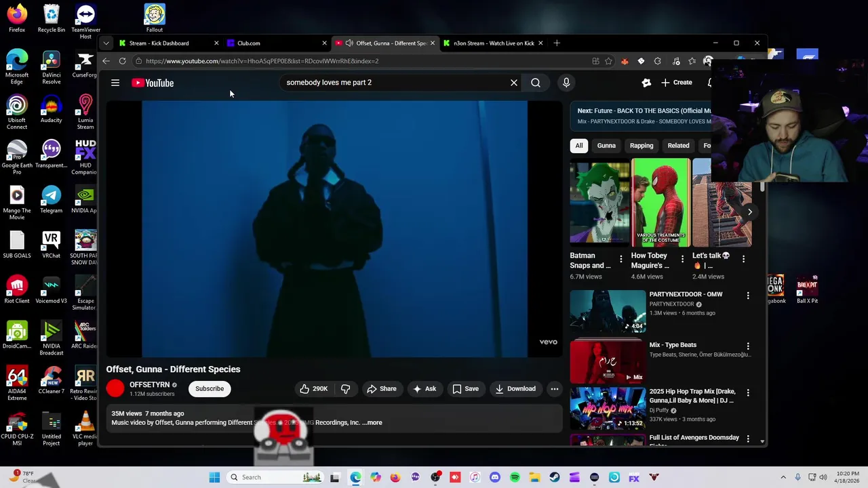
Task: Save the video to a playlist
Action: click(x=465, y=388)
